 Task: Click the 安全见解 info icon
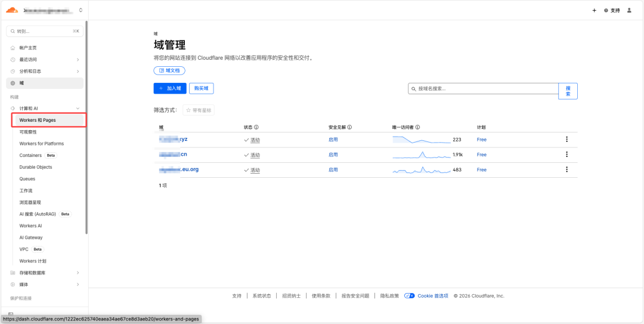coord(349,128)
